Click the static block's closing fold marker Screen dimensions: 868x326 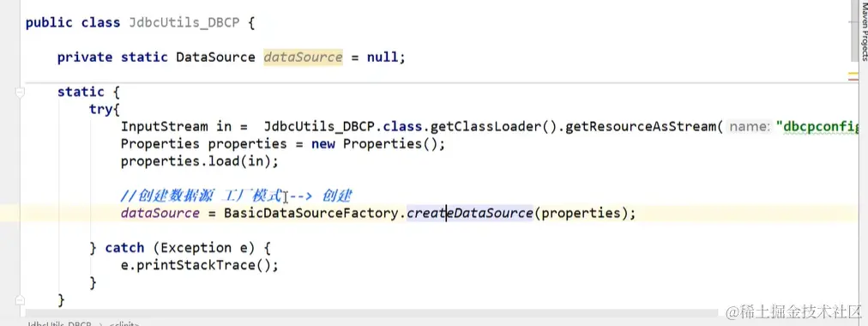point(21,300)
